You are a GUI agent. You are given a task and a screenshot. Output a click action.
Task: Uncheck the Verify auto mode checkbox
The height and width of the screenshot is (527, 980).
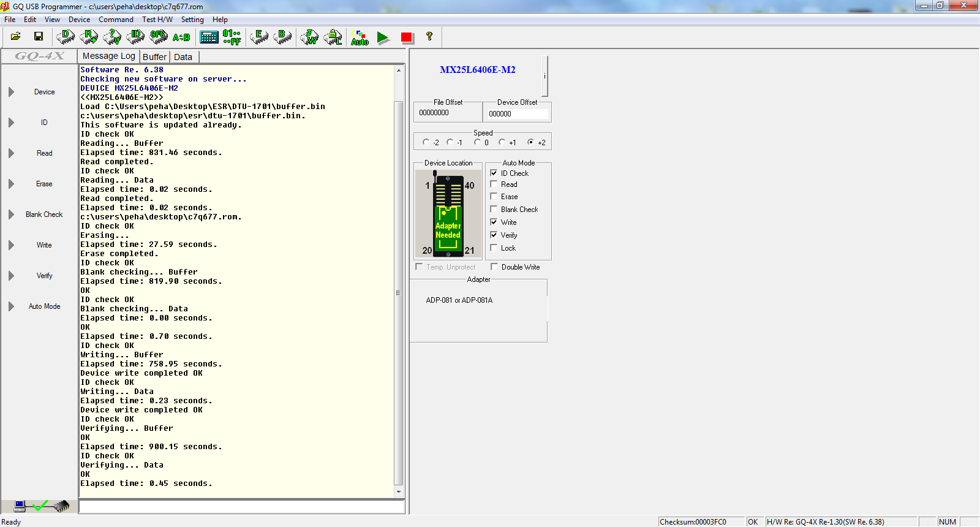(x=494, y=235)
